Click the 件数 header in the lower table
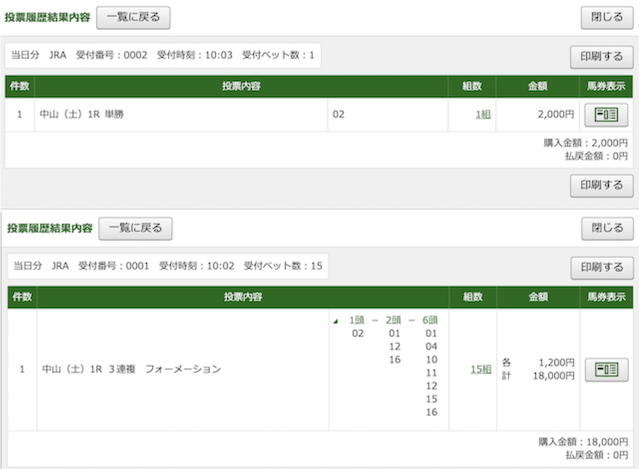 21,298
